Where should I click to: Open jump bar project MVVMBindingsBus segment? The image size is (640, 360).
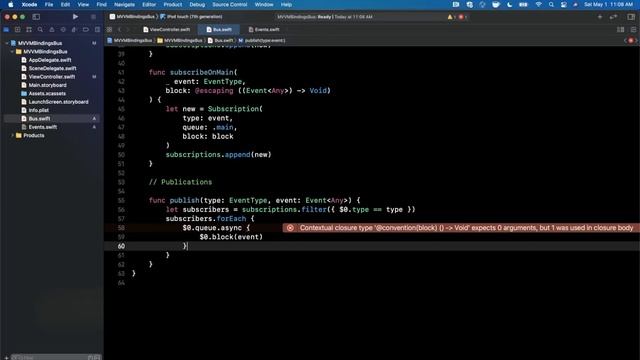pyautogui.click(x=130, y=40)
